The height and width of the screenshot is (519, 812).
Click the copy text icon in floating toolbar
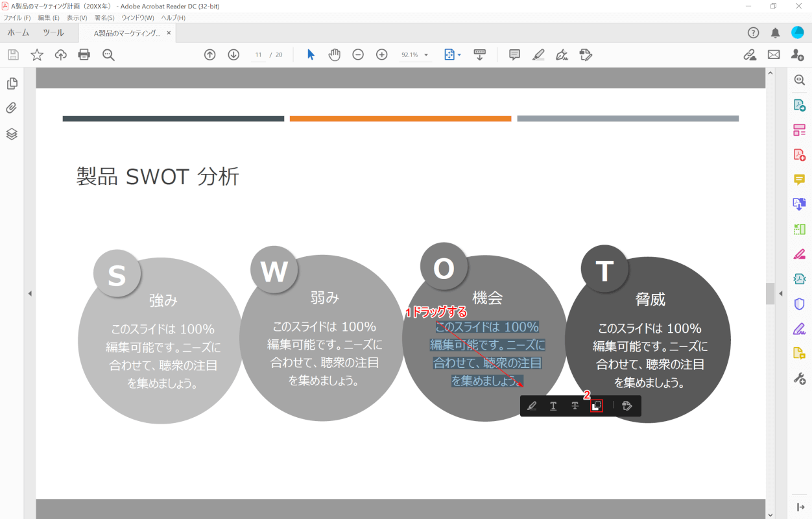(x=597, y=406)
